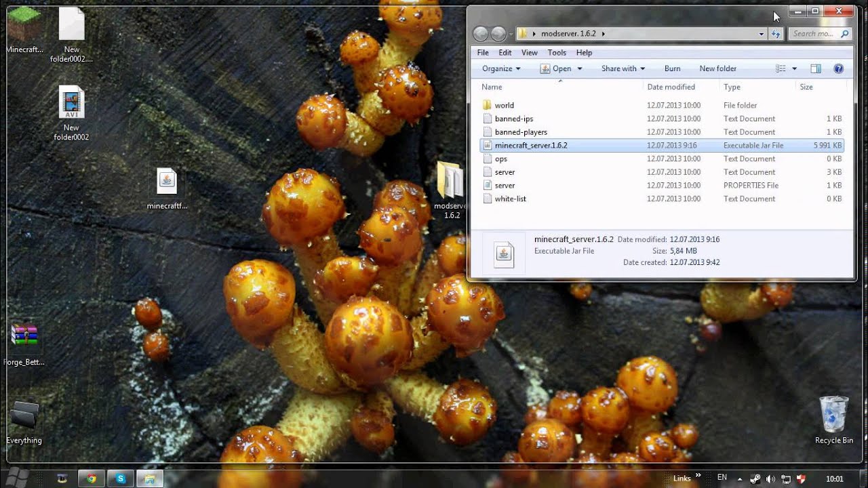868x488 pixels.
Task: Expand breadcrumb arrow after modserver. 1.6.2
Action: 603,33
